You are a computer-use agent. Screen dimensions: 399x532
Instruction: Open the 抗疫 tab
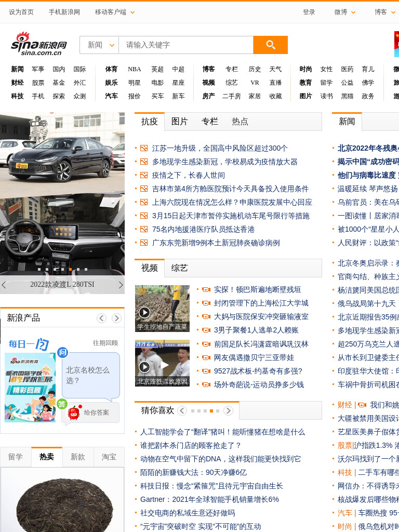pyautogui.click(x=150, y=122)
